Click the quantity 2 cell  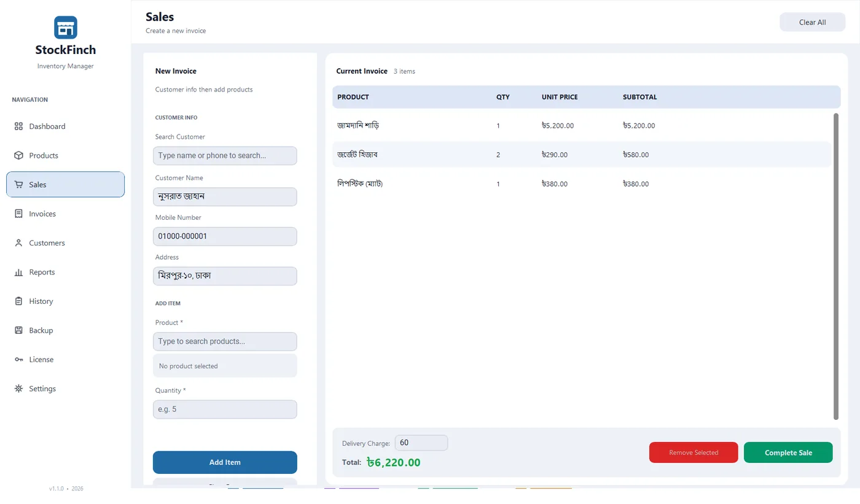pos(498,155)
